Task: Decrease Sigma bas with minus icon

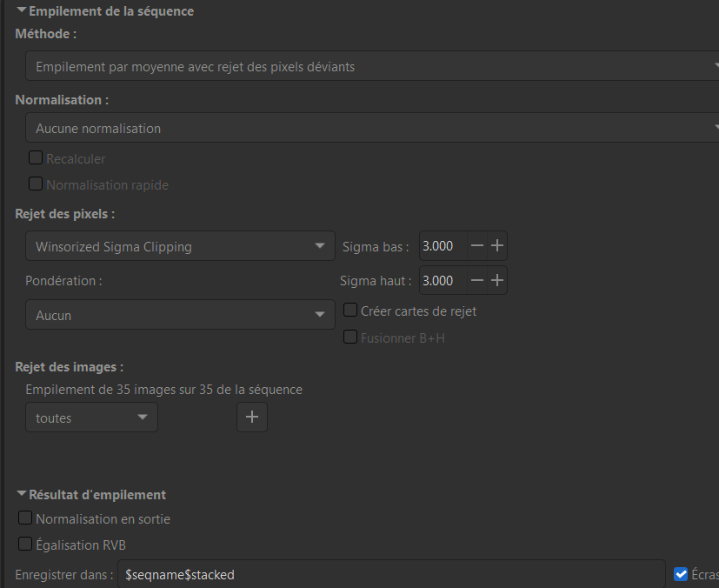Action: click(477, 246)
